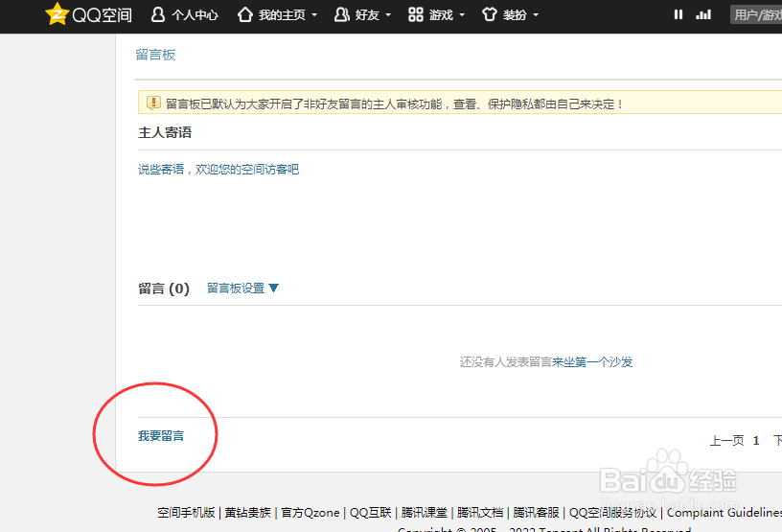Focus the 用户/游戏 search field

tap(756, 15)
